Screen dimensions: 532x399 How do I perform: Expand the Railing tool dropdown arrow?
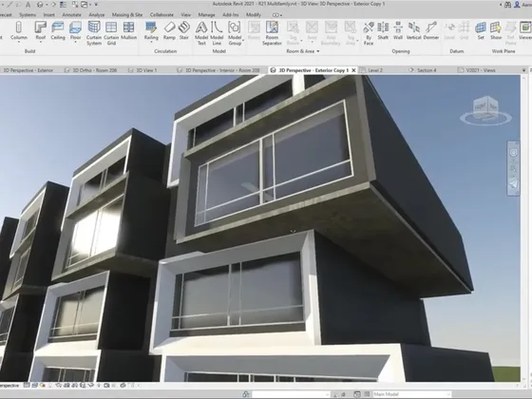151,42
